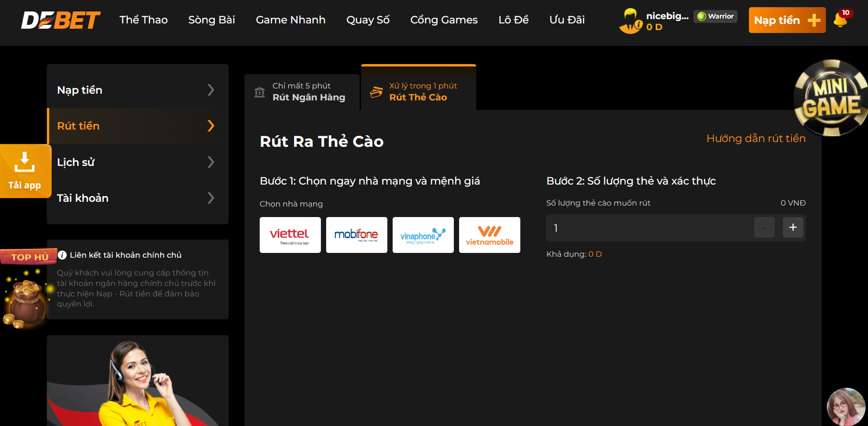This screenshot has height=426, width=868.
Task: Open the Ưu Đãi menu
Action: pos(567,20)
